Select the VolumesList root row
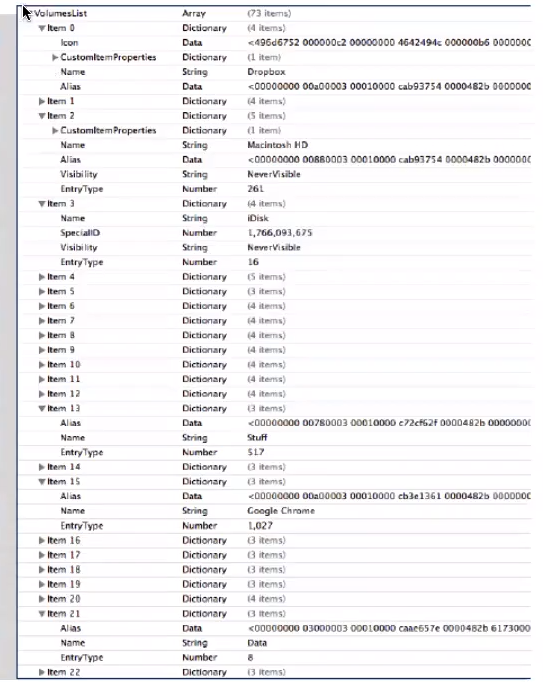543x682 pixels. pyautogui.click(x=275, y=13)
